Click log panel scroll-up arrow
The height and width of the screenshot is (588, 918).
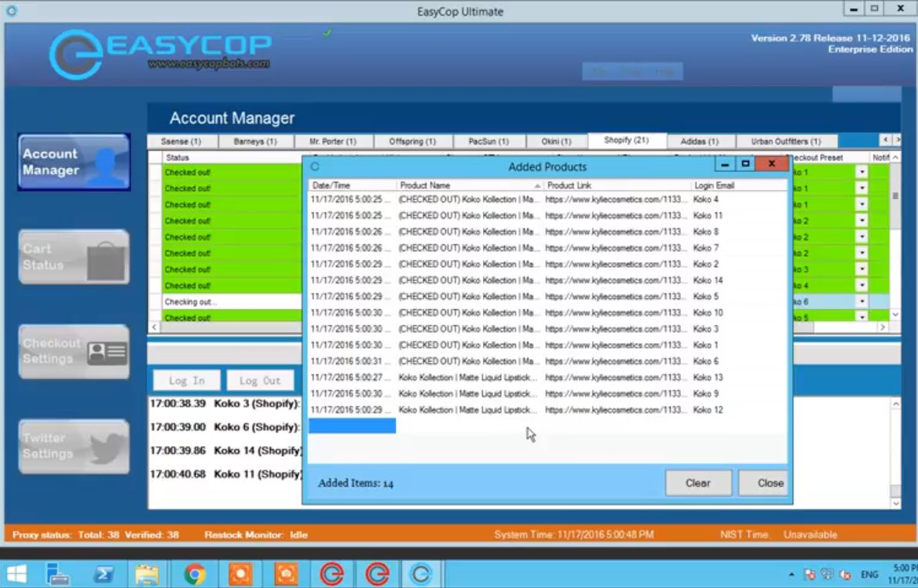896,404
